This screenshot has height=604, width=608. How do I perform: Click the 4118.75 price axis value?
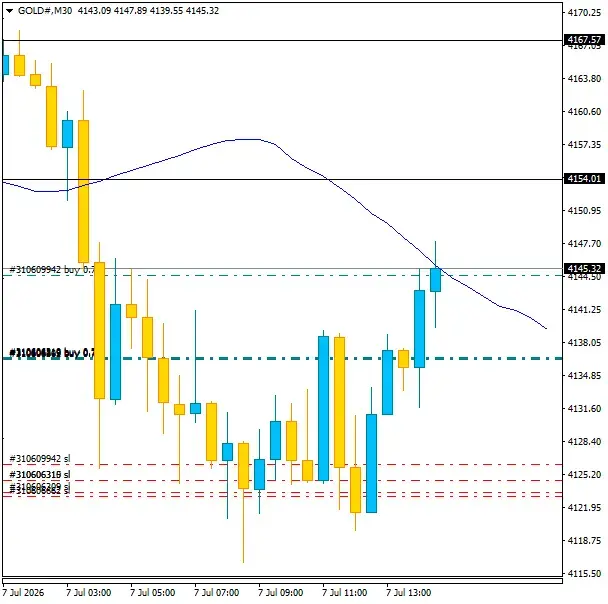(x=584, y=540)
